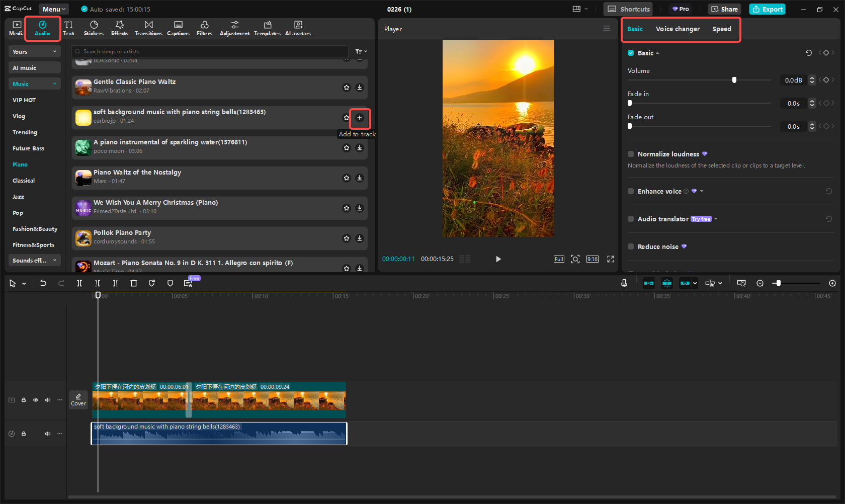Screen dimensions: 845x504
Task: Expand the Sounds effects category
Action: [x=34, y=261]
